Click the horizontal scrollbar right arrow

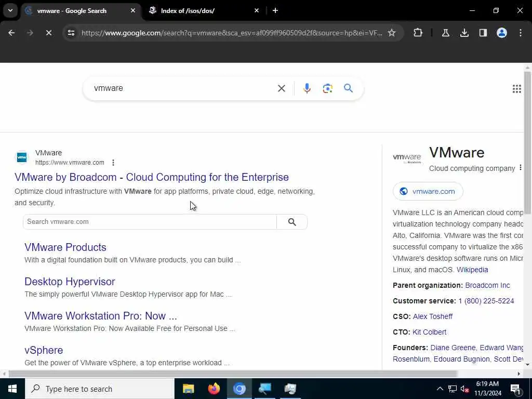pyautogui.click(x=519, y=374)
